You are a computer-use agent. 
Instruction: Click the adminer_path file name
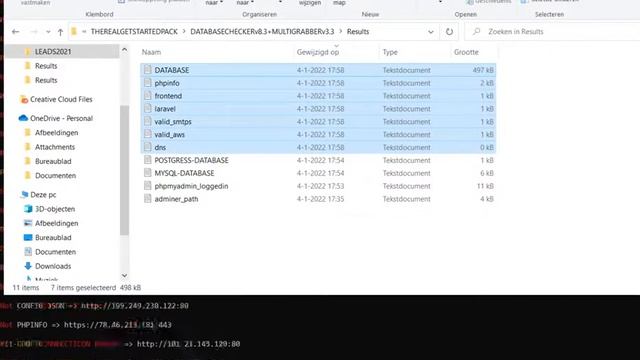point(176,199)
